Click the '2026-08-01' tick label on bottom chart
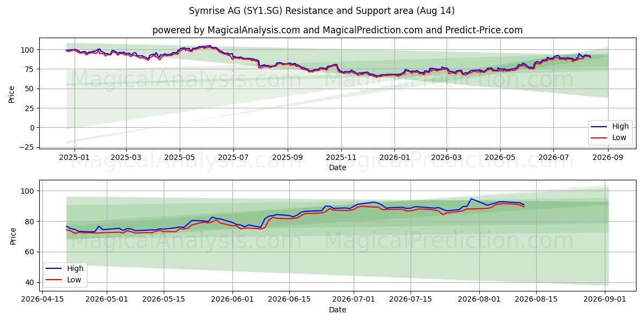Screen dimensions: 644x322 [480, 299]
